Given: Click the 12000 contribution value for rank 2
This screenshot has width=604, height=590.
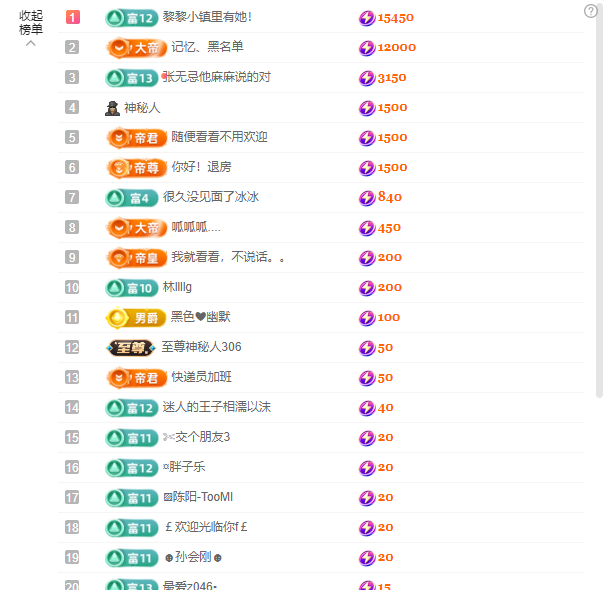Looking at the screenshot, I should (396, 47).
